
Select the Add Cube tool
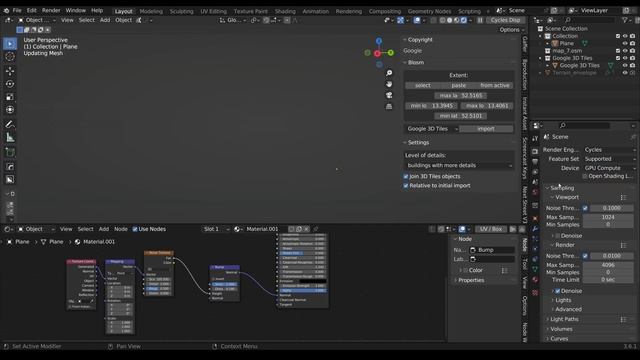click(x=10, y=152)
